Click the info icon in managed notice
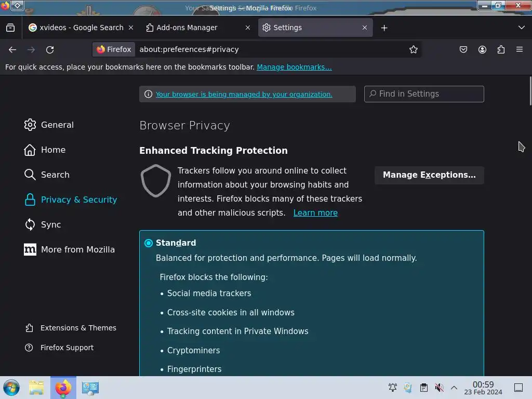Screen dimensions: 532x399 click(x=148, y=95)
